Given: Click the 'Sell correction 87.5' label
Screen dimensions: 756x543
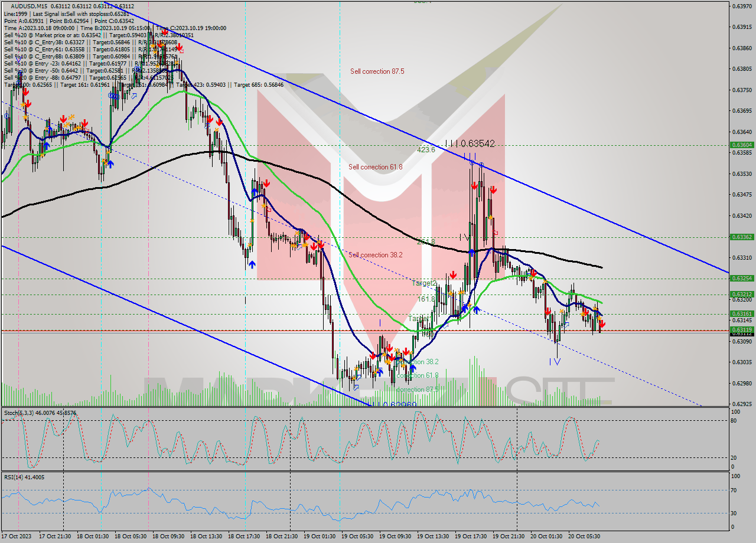Looking at the screenshot, I should [x=377, y=71].
